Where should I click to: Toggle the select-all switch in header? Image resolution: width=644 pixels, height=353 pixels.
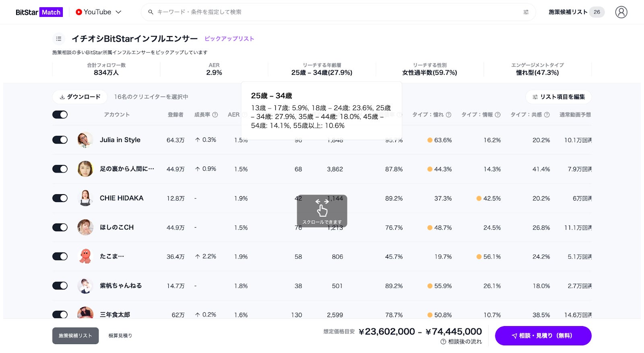60,115
